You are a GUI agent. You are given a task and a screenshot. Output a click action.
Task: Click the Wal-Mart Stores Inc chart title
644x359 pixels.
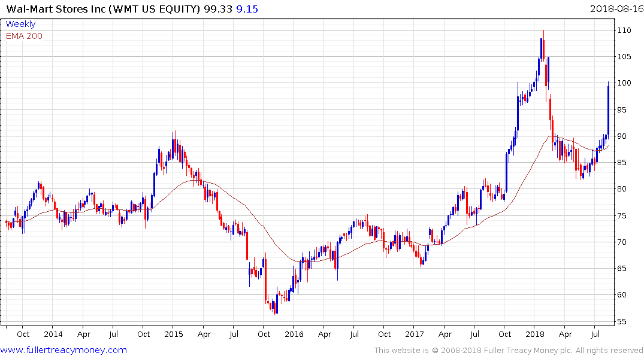click(x=104, y=9)
